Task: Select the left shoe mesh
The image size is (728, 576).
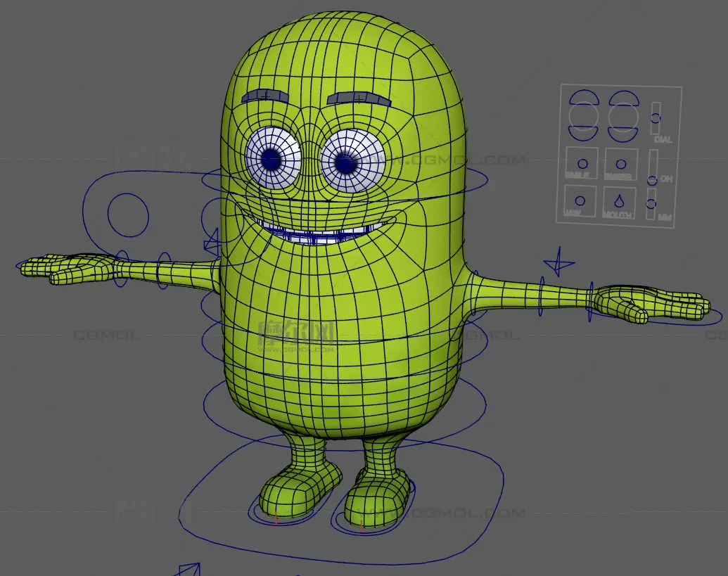Action: click(300, 489)
